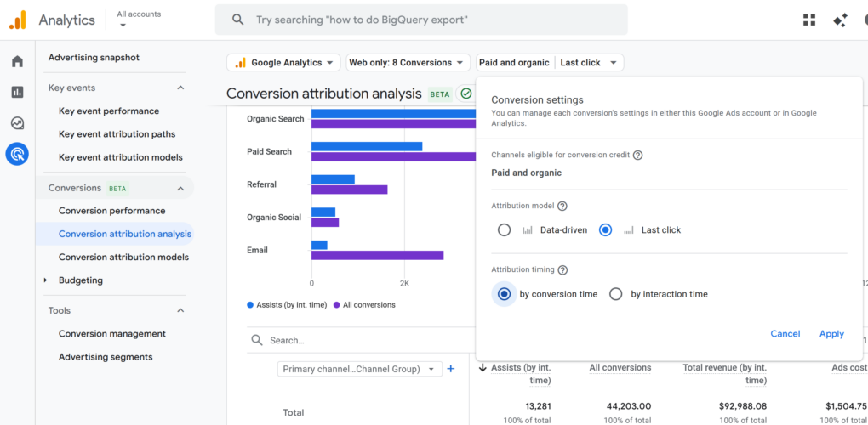Image resolution: width=868 pixels, height=425 pixels.
Task: Open Key event attribution paths
Action: 117,134
